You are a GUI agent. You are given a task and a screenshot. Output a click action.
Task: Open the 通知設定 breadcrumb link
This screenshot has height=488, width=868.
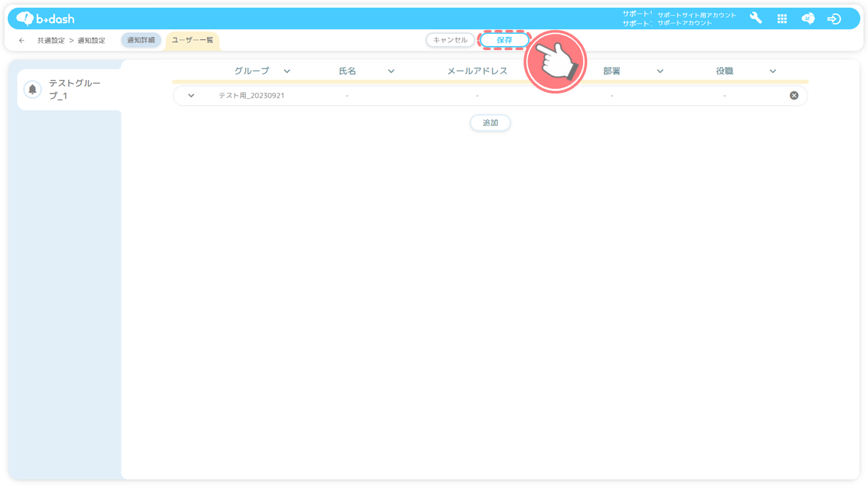coord(92,41)
